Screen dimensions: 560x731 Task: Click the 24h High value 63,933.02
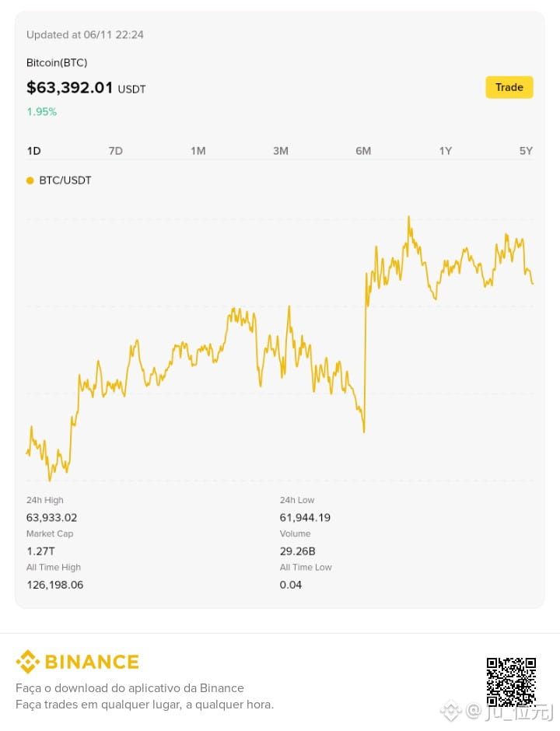52,517
